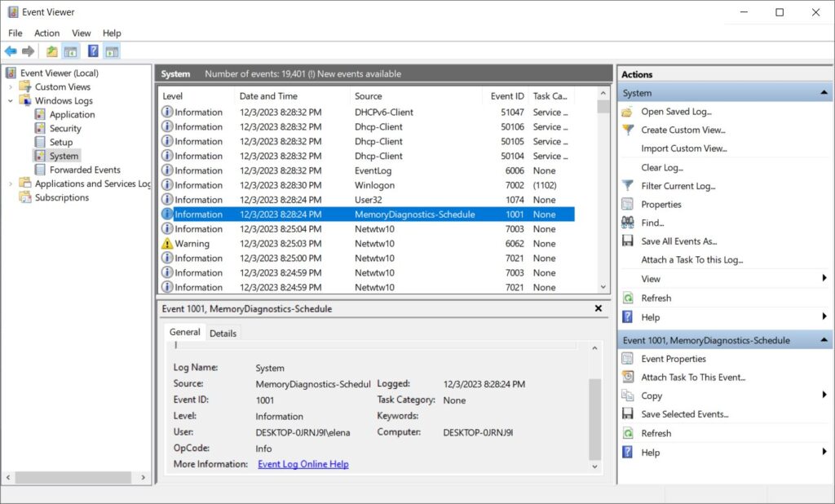Click the Warning icon on the Netwtw10 6062 row
Screen dimensions: 835x504
167,244
